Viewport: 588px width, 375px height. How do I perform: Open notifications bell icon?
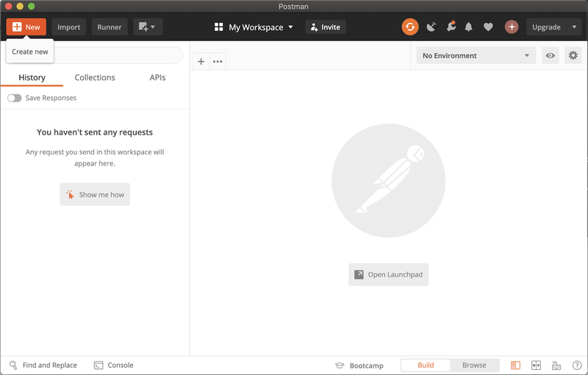[469, 27]
